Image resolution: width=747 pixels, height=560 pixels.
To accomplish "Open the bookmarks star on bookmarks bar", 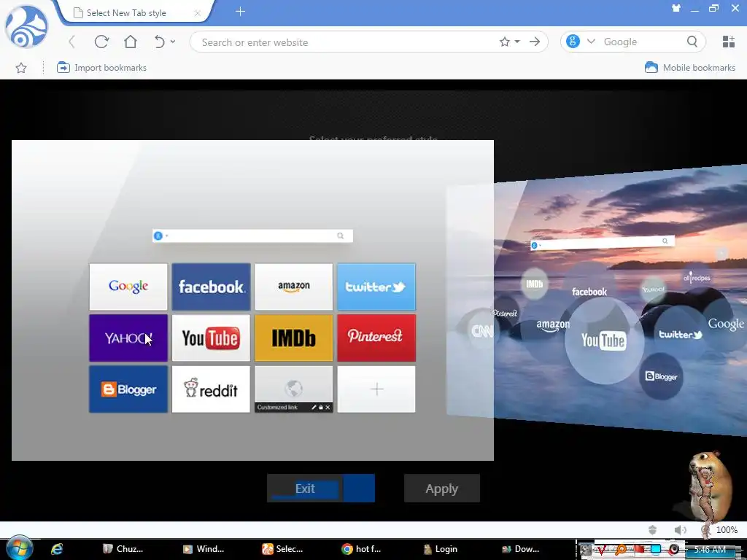I will (x=21, y=68).
